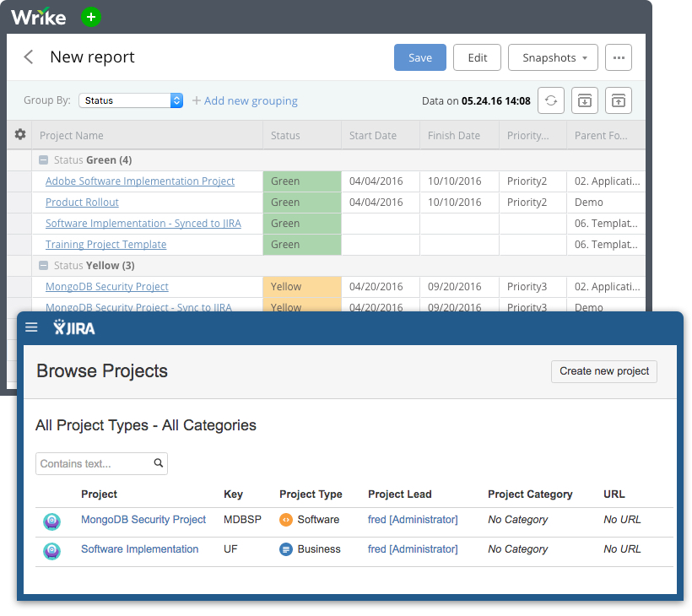
Task: Click the Green status cell for Product Rollout
Action: pyautogui.click(x=302, y=203)
